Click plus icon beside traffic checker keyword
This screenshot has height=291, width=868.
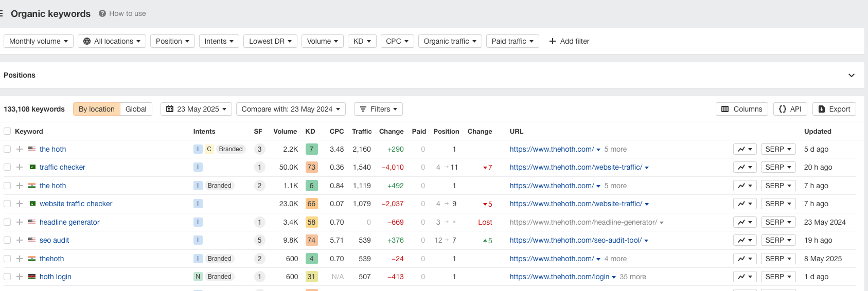pos(20,167)
